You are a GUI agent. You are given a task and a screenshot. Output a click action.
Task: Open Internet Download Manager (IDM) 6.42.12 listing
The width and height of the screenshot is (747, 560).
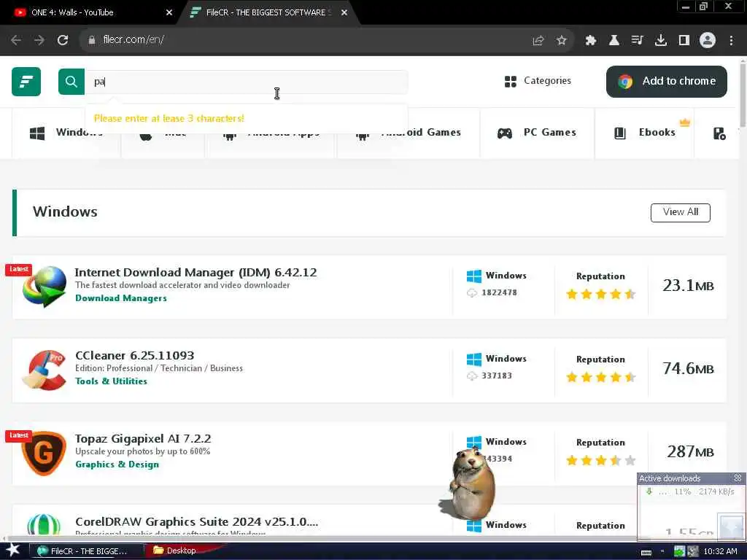pyautogui.click(x=196, y=273)
